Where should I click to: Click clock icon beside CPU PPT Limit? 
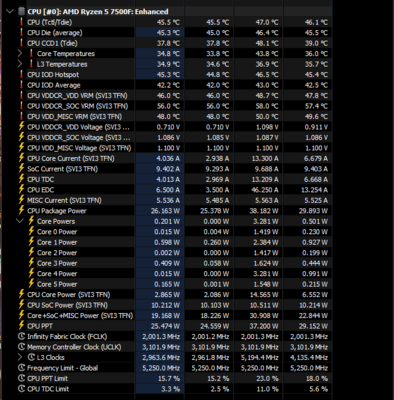pyautogui.click(x=22, y=378)
